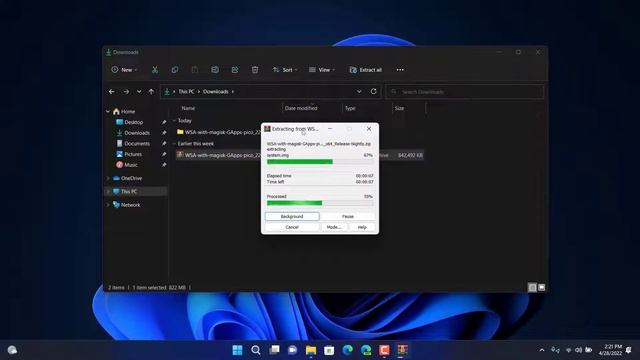Click the Size column header
The image size is (640, 360).
click(x=400, y=108)
